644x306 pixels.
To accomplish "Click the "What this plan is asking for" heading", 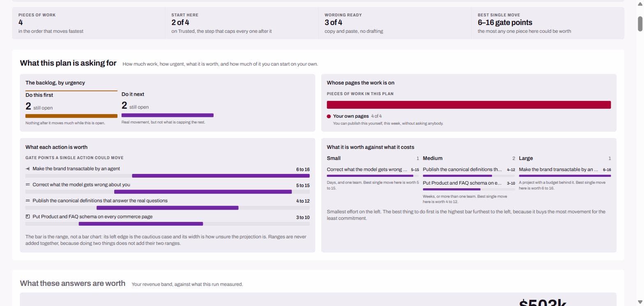I will (x=68, y=63).
